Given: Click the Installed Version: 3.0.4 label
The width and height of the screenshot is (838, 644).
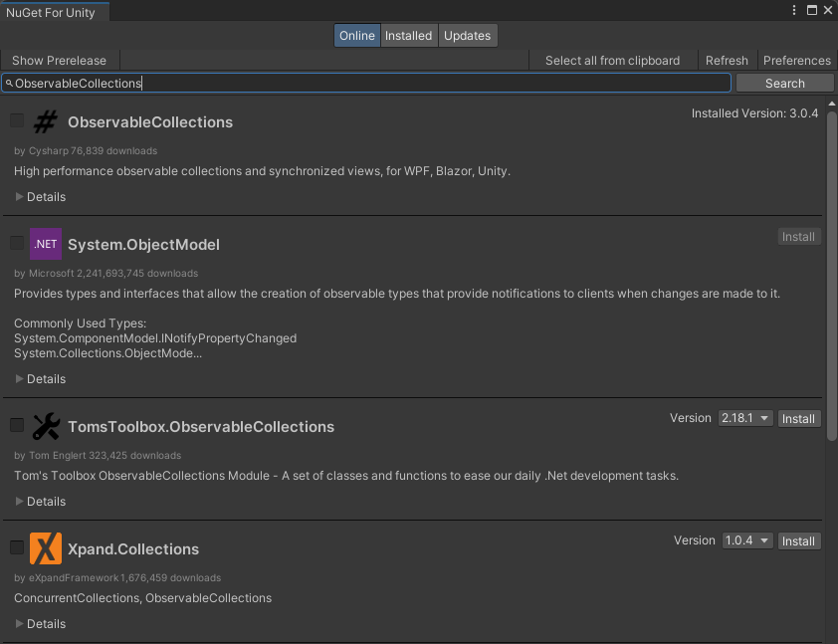Looking at the screenshot, I should 754,113.
